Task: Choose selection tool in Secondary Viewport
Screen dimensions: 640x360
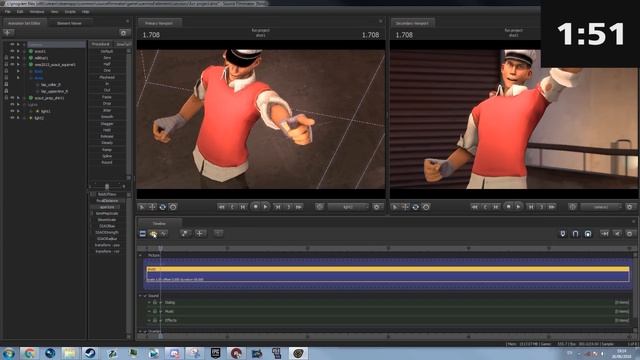Action: [395, 207]
